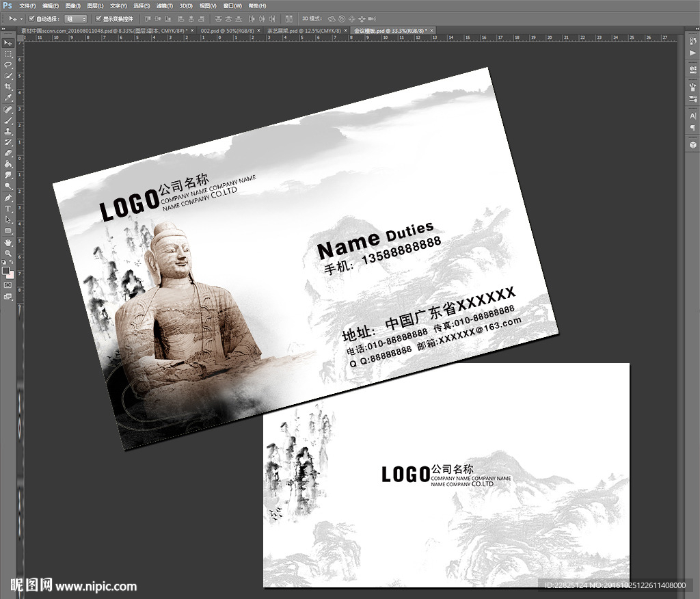Open the 编辑(E) menu

(x=51, y=5)
